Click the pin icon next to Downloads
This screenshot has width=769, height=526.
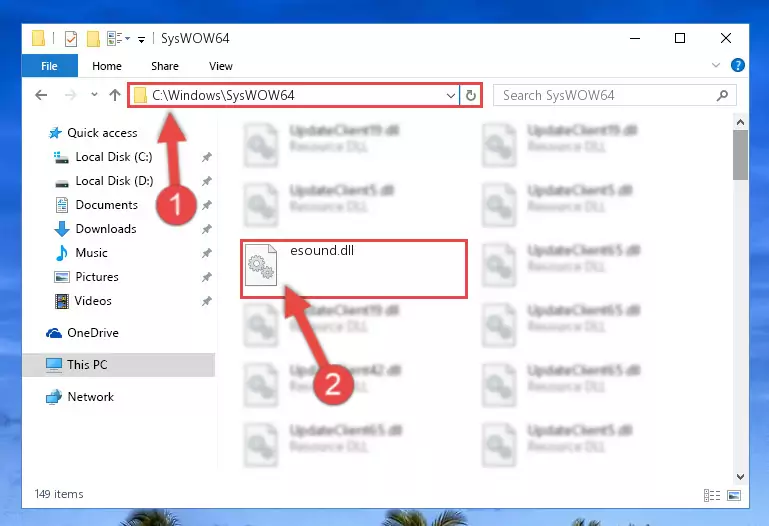pos(207,229)
